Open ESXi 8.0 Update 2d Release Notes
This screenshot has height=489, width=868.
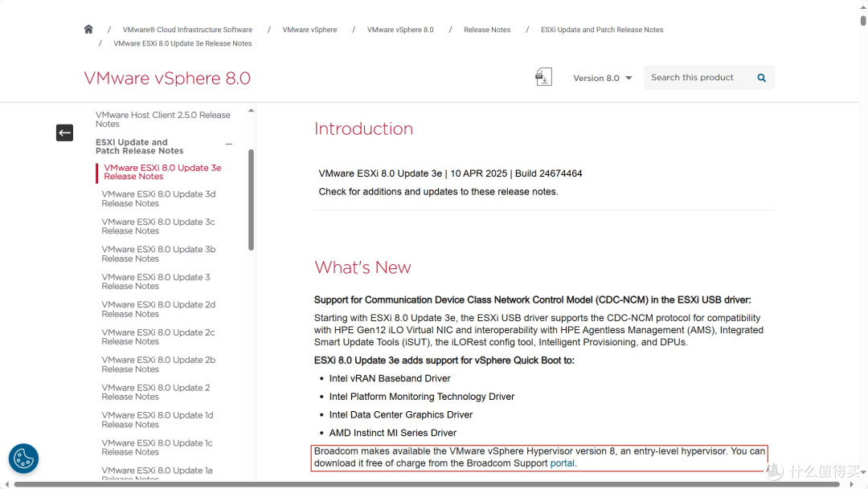158,309
